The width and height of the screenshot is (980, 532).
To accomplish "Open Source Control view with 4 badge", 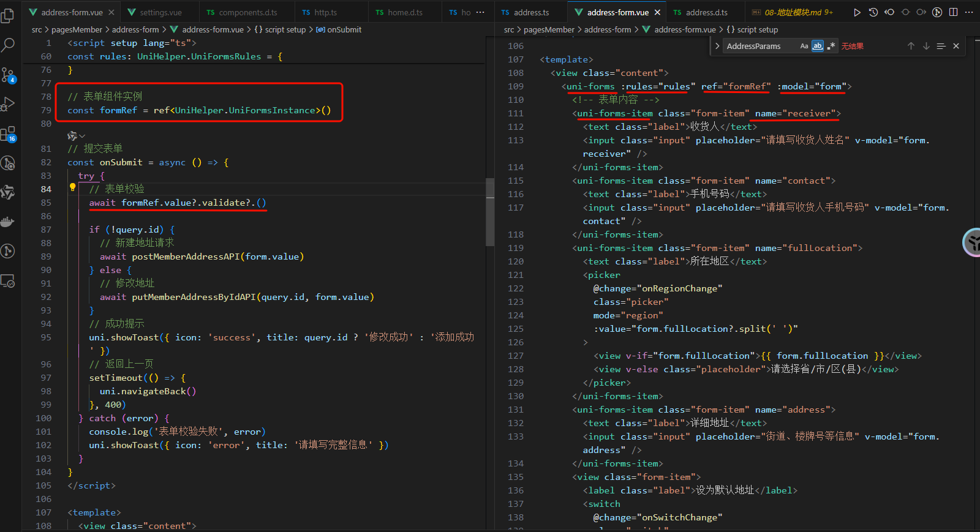I will click(8, 75).
